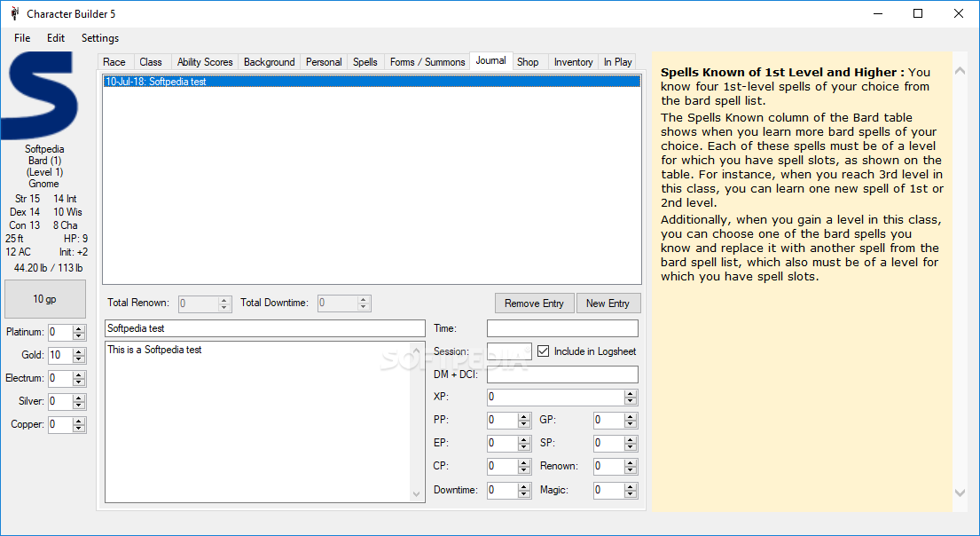This screenshot has height=536, width=980.
Task: Decrease the PP value in journal entry
Action: 524,425
